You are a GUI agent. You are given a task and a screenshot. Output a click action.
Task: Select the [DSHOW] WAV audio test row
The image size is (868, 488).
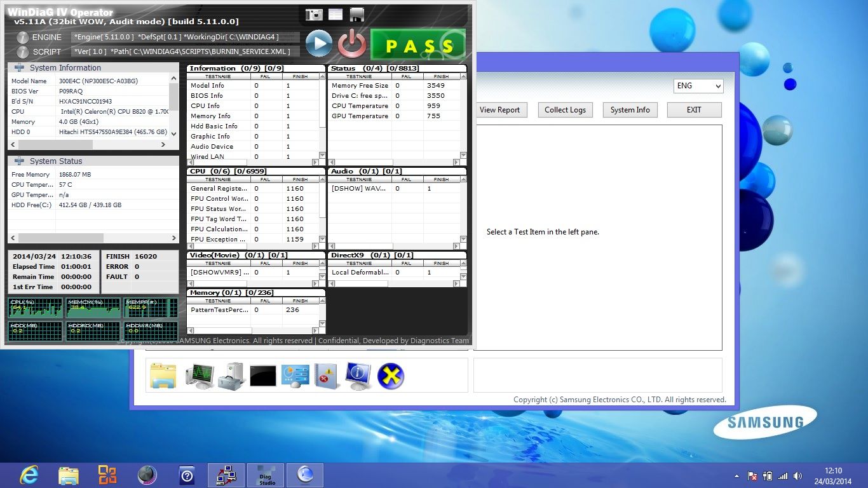(x=394, y=188)
